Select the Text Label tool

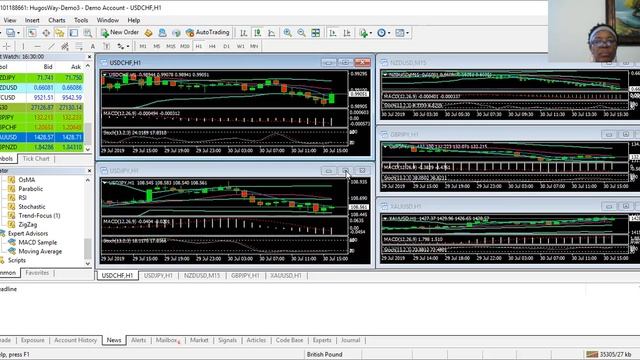click(x=107, y=46)
